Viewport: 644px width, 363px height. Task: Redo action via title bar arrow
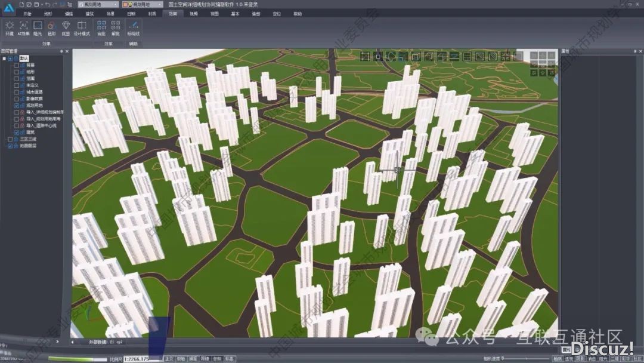[x=55, y=5]
